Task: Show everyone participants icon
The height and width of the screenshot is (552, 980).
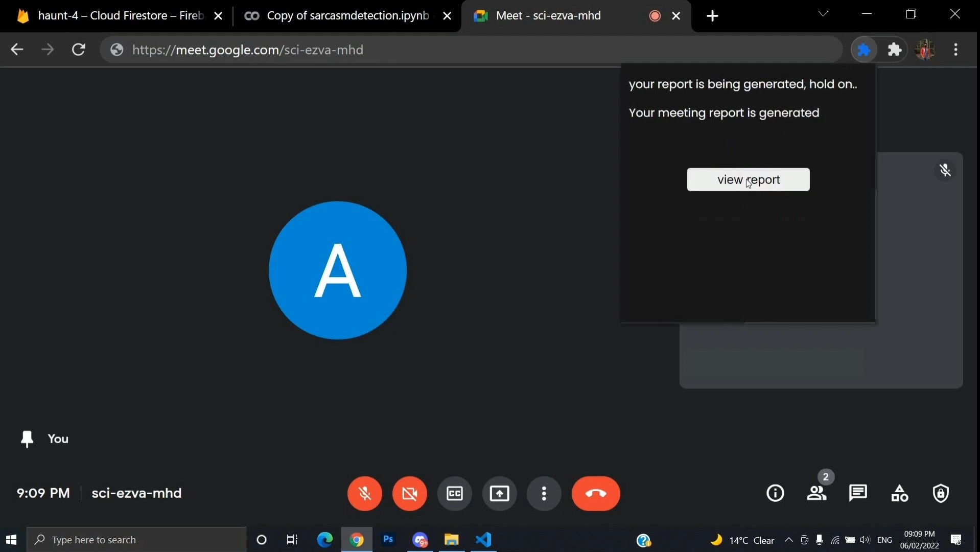Action: [818, 493]
